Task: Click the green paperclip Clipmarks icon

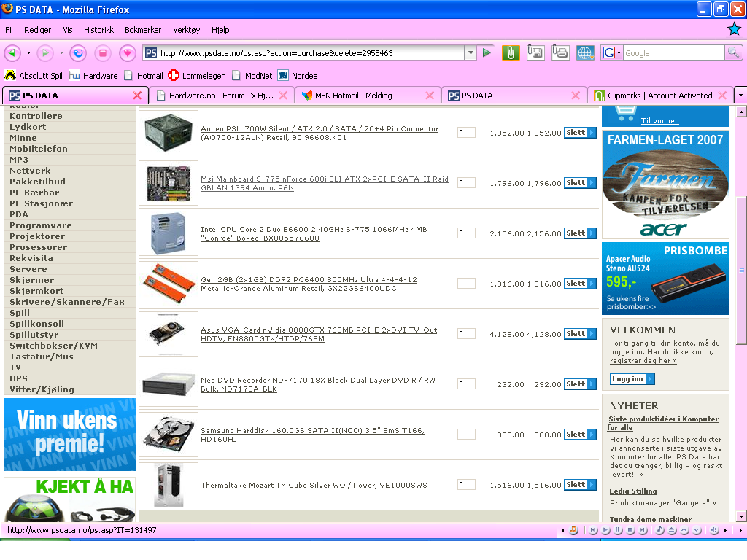Action: (511, 52)
